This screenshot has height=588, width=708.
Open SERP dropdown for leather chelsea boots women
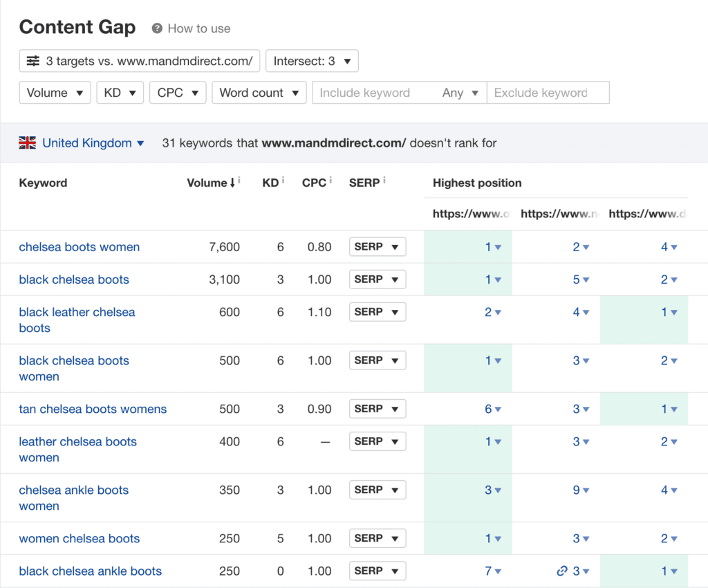(378, 441)
